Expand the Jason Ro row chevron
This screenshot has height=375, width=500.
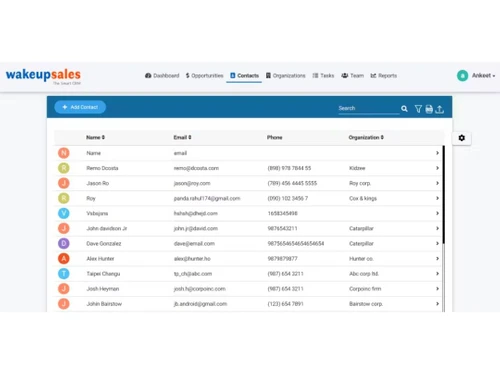coord(437,183)
